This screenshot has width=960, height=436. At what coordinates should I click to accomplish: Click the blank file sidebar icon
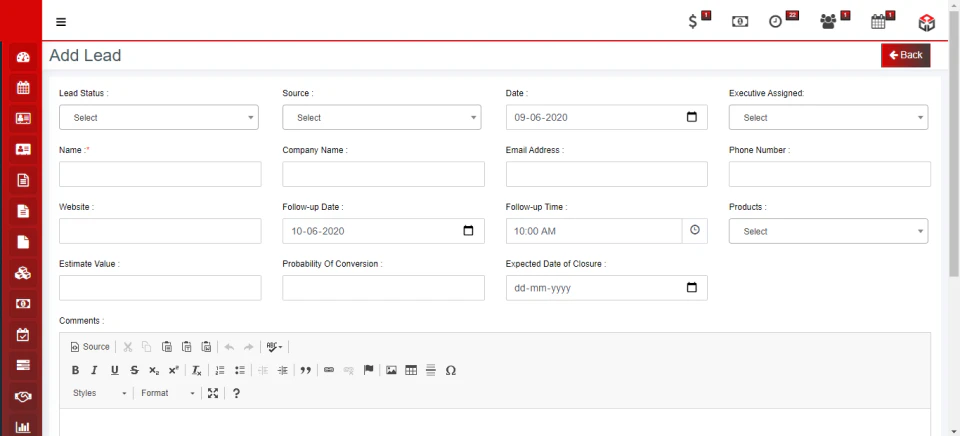point(23,242)
